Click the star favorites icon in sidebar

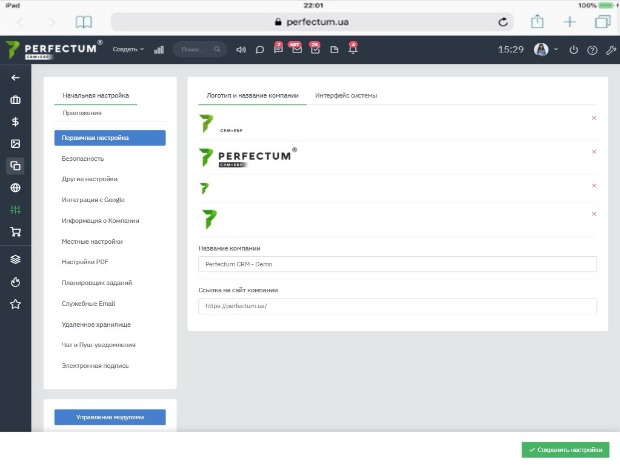pos(15,304)
